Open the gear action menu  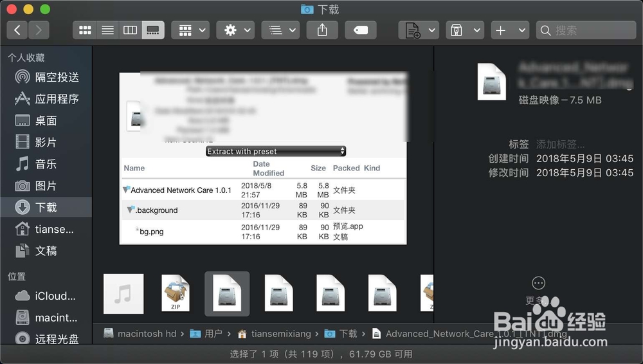235,30
